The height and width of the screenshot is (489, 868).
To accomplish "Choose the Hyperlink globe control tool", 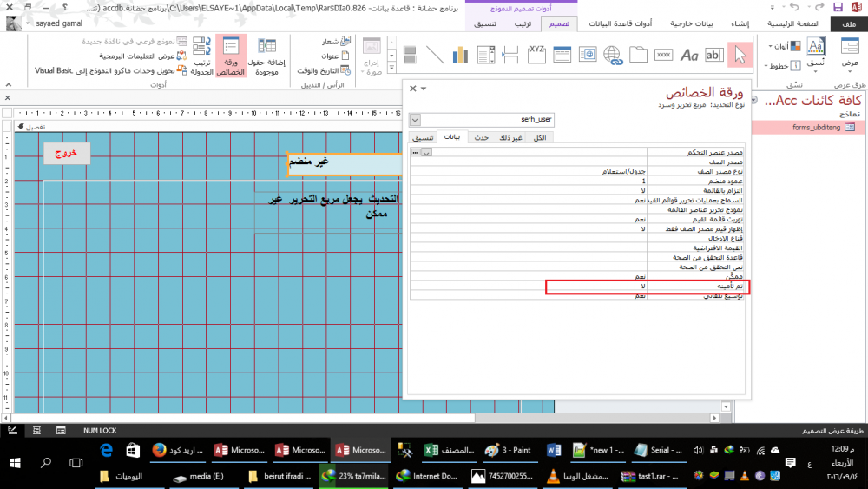I will pyautogui.click(x=613, y=55).
